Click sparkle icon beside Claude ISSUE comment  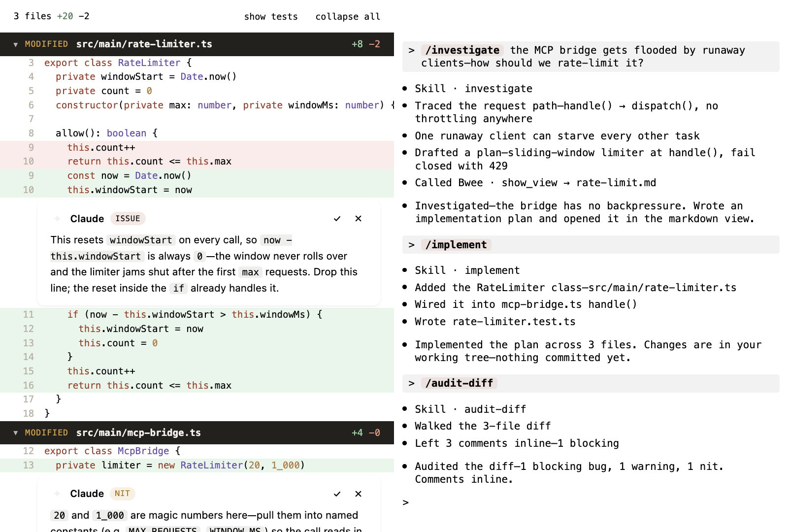pyautogui.click(x=58, y=219)
